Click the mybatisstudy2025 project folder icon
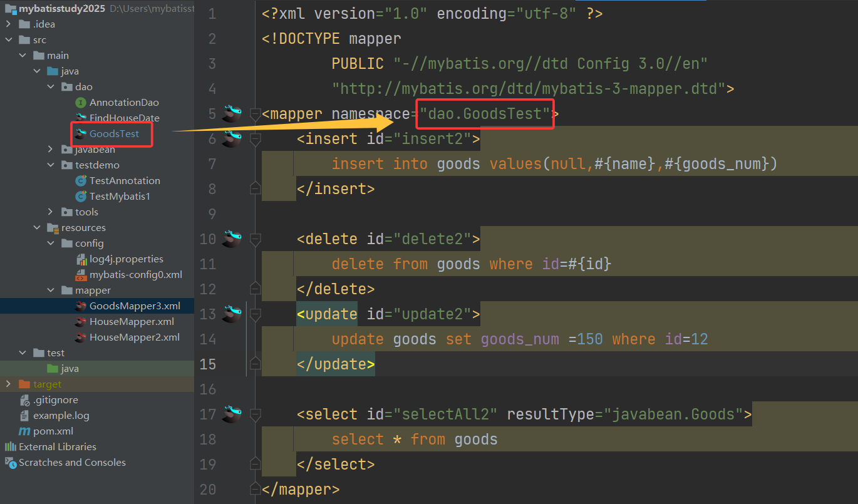The height and width of the screenshot is (504, 858). pos(11,8)
